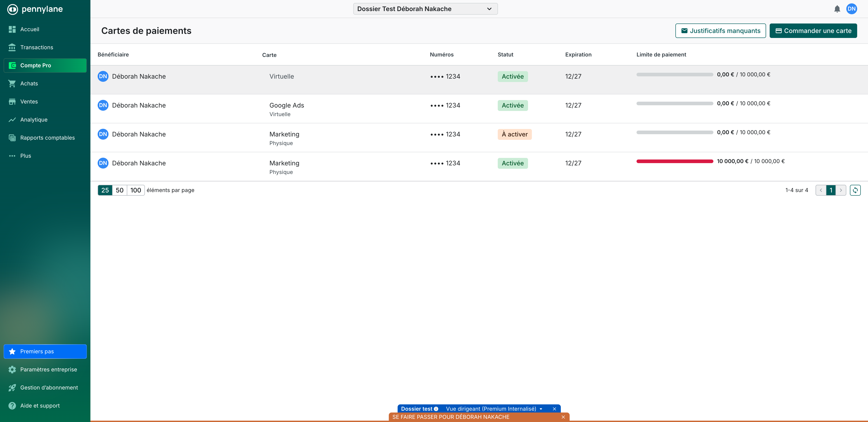Click Commander une carte button

click(813, 31)
